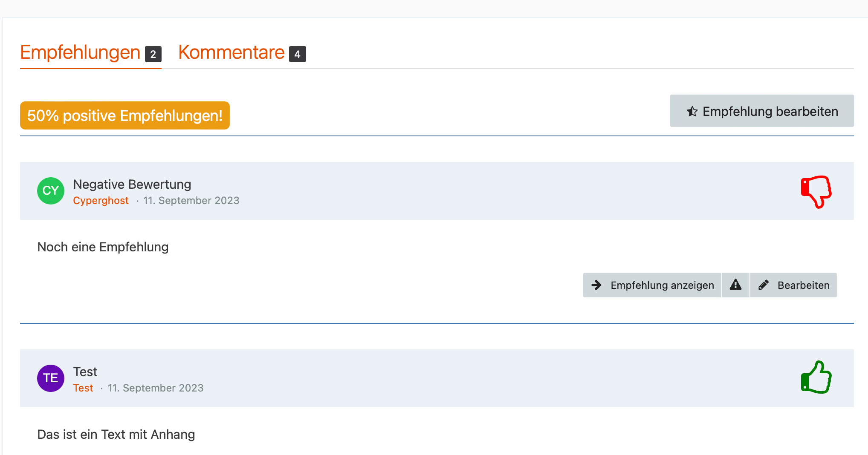Click the arrow icon beside Empfehlung anzeigen
Image resolution: width=868 pixels, height=455 pixels.
[x=596, y=285]
